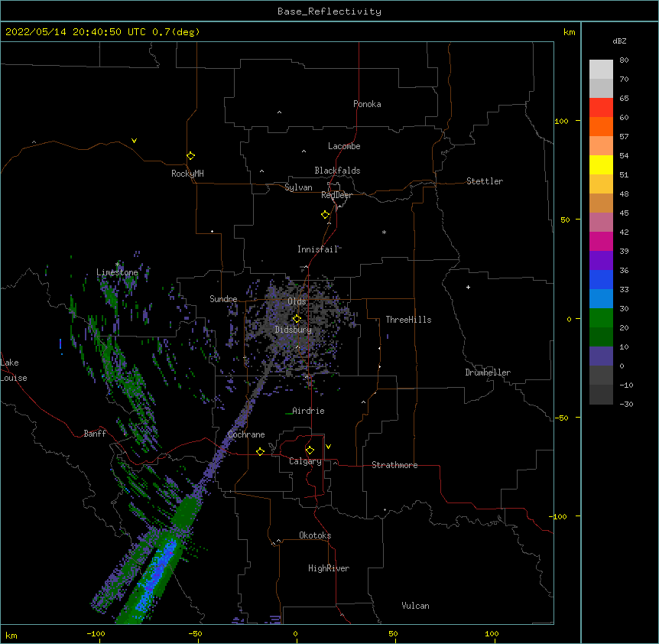Screen dimensions: 659x644
Task: Select the white 80-70 dBZ legend swatch
Action: tap(601, 70)
